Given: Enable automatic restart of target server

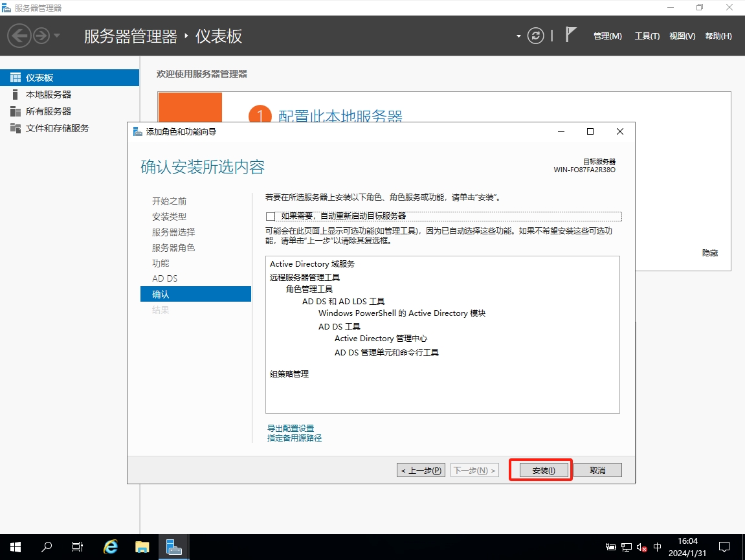Looking at the screenshot, I should pos(271,216).
